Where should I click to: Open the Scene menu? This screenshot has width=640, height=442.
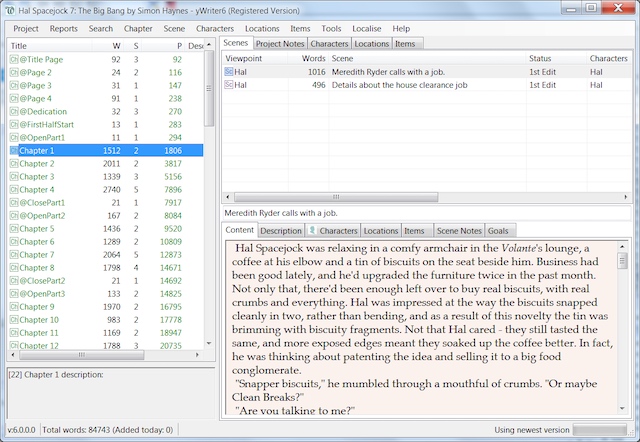(174, 29)
